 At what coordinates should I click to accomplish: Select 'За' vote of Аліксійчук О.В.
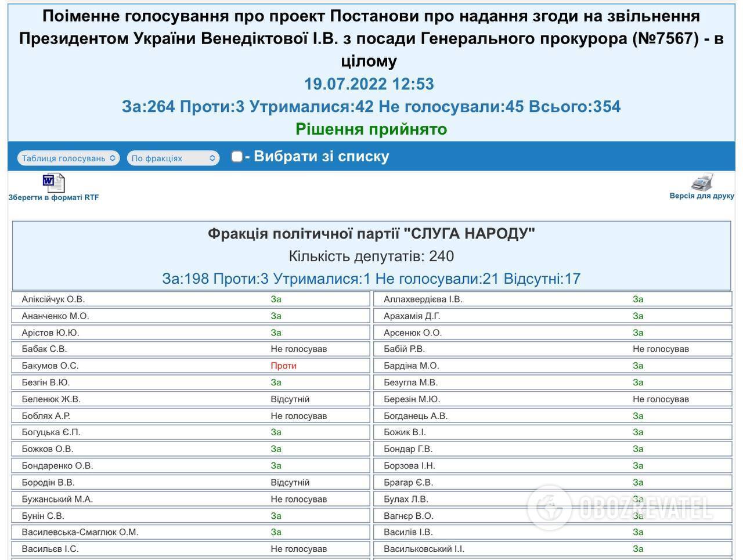(x=277, y=299)
